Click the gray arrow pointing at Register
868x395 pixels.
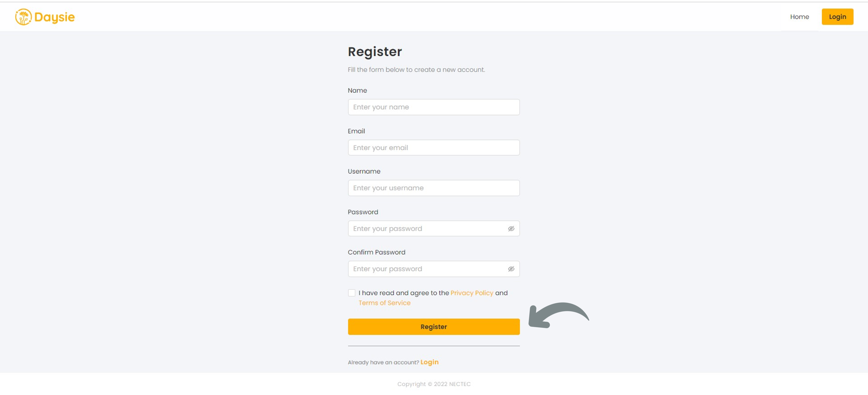pos(558,315)
